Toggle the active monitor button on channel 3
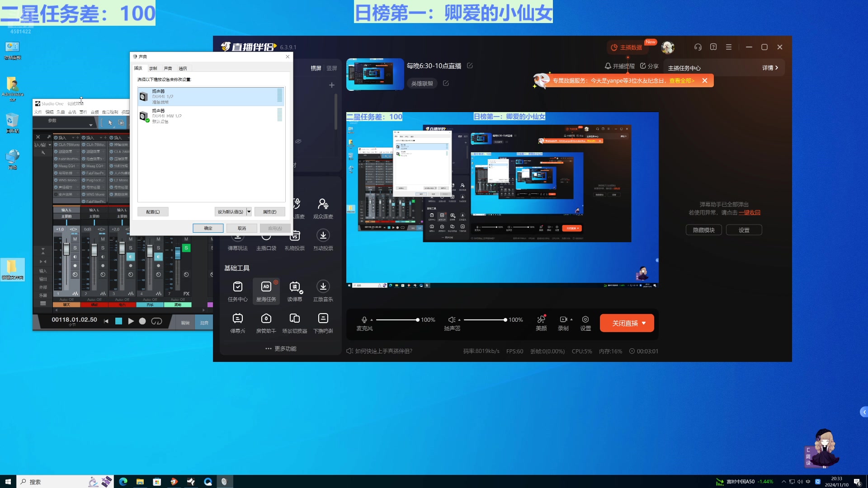The image size is (868, 488). click(x=131, y=257)
